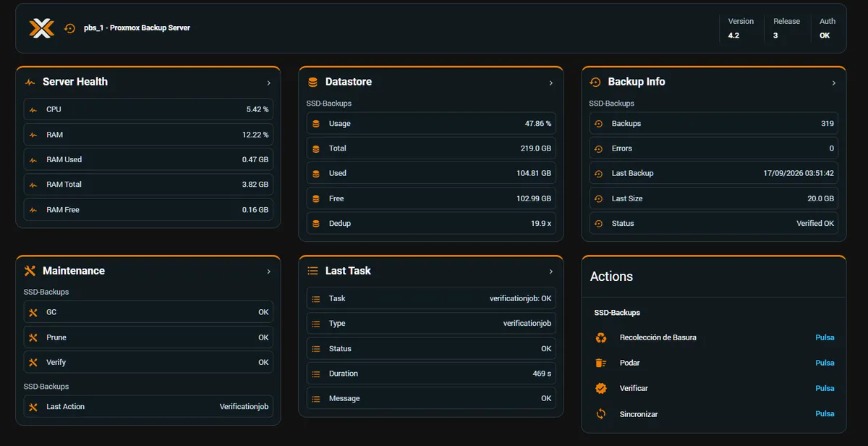Click the trash icon next to Podar
The image size is (868, 446).
(600, 363)
